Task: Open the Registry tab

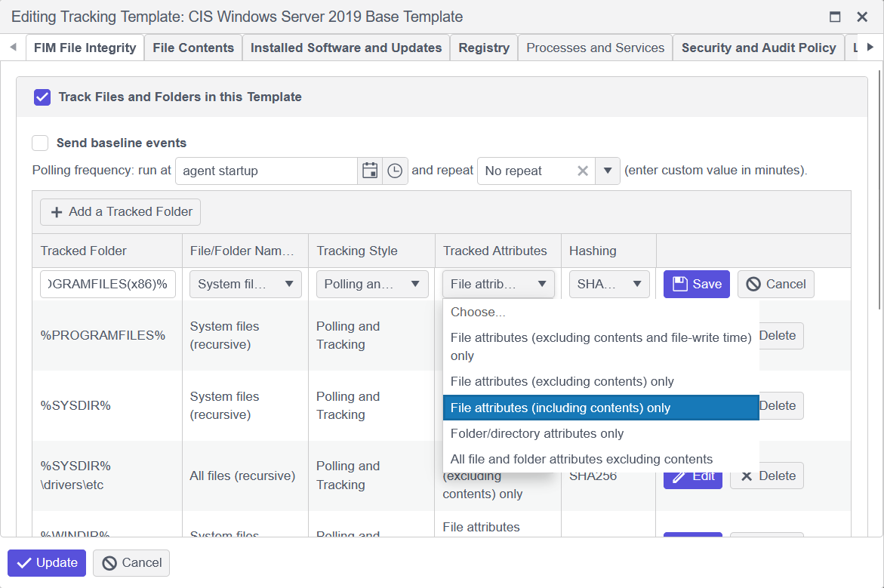Action: (484, 48)
